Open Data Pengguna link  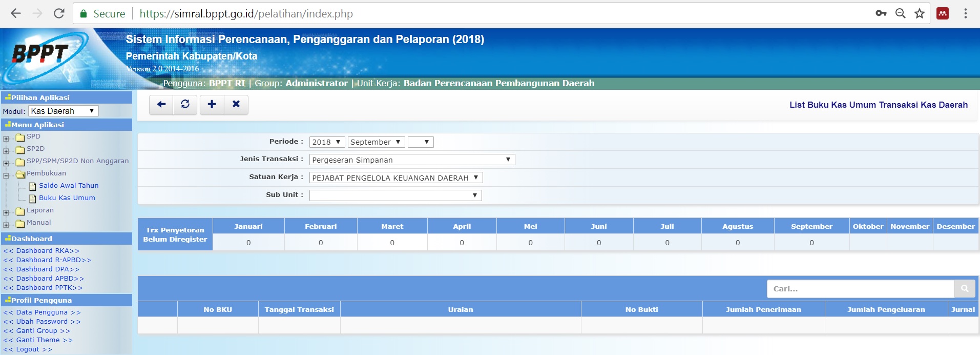(x=42, y=312)
